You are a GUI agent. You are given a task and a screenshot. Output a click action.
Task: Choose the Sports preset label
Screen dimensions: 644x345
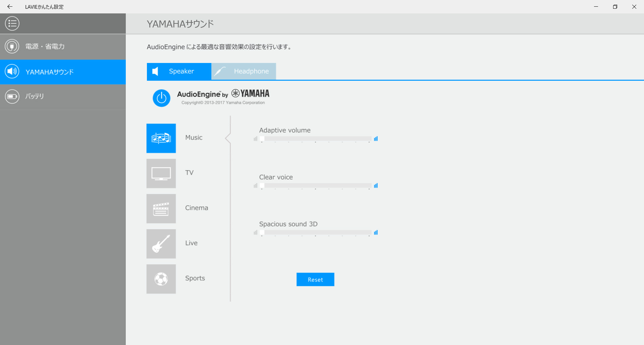tap(195, 278)
